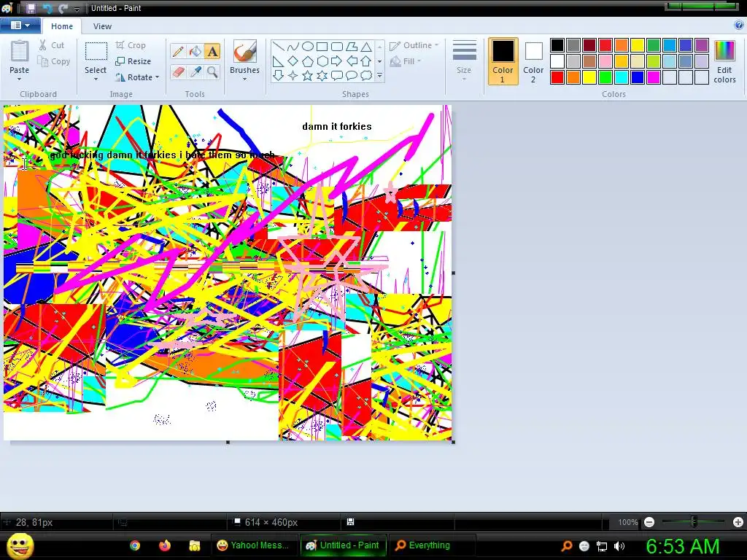Open the Rotate dropdown
Viewport: 747px width, 560px height.
click(137, 77)
